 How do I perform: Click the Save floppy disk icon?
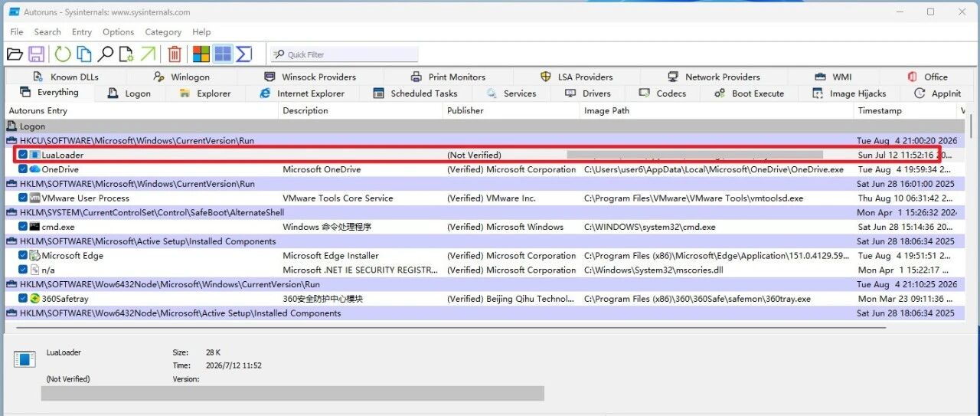point(36,54)
